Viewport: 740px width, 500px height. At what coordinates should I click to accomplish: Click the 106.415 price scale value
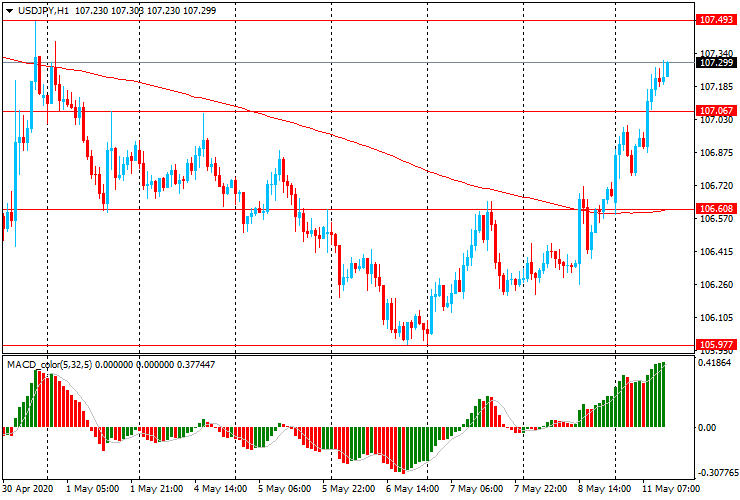pos(716,252)
